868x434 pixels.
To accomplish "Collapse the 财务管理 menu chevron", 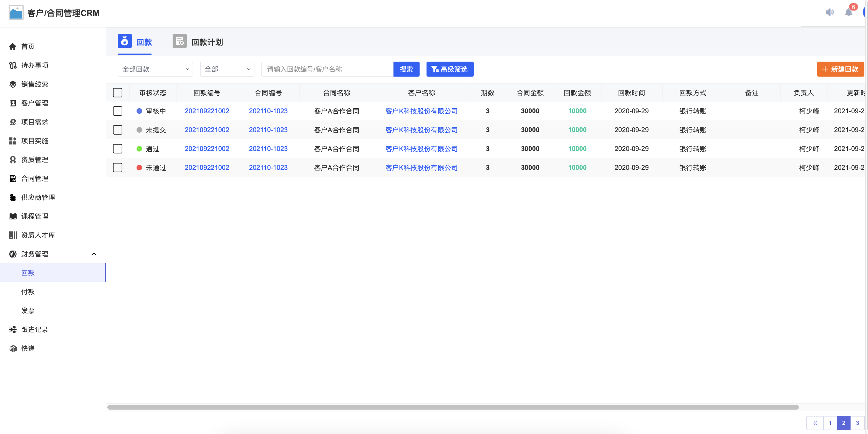I will coord(94,254).
